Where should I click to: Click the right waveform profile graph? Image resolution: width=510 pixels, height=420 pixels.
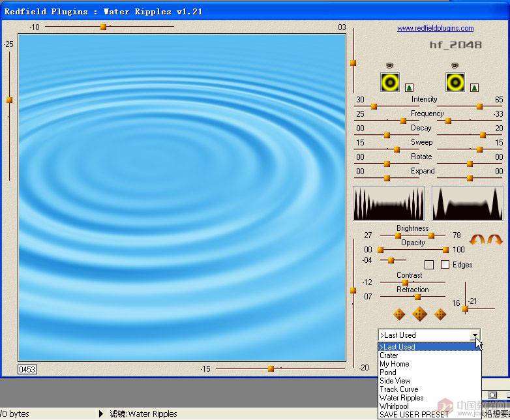468,203
